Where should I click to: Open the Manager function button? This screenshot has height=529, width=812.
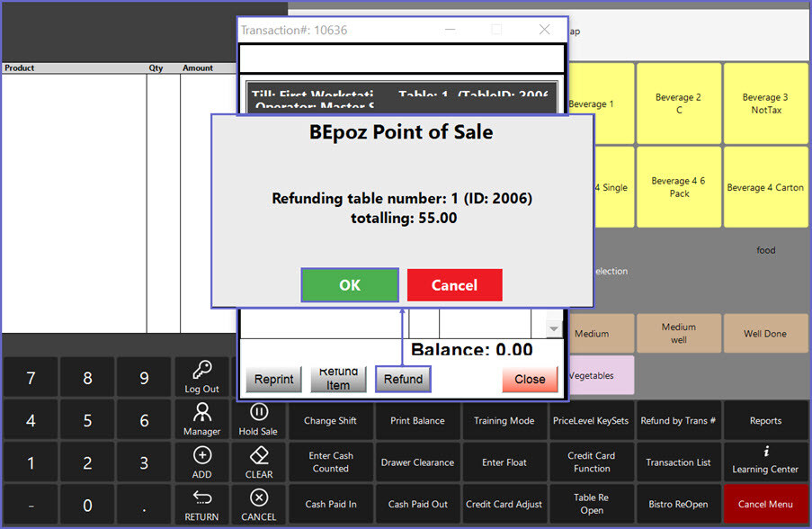click(x=201, y=419)
